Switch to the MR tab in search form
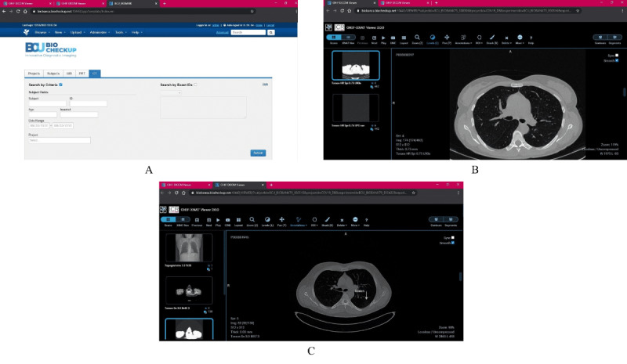627x364 pixels. [x=67, y=73]
